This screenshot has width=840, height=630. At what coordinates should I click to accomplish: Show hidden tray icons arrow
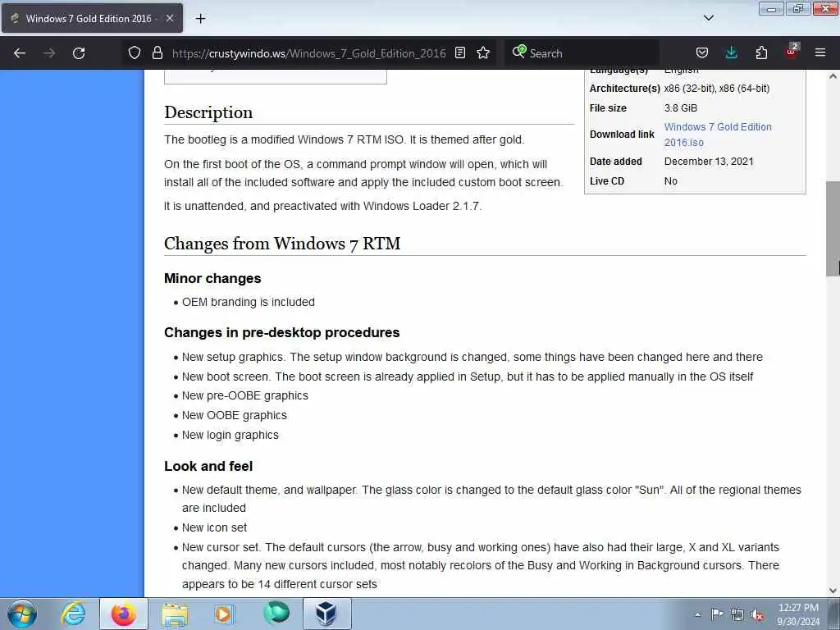click(x=697, y=614)
